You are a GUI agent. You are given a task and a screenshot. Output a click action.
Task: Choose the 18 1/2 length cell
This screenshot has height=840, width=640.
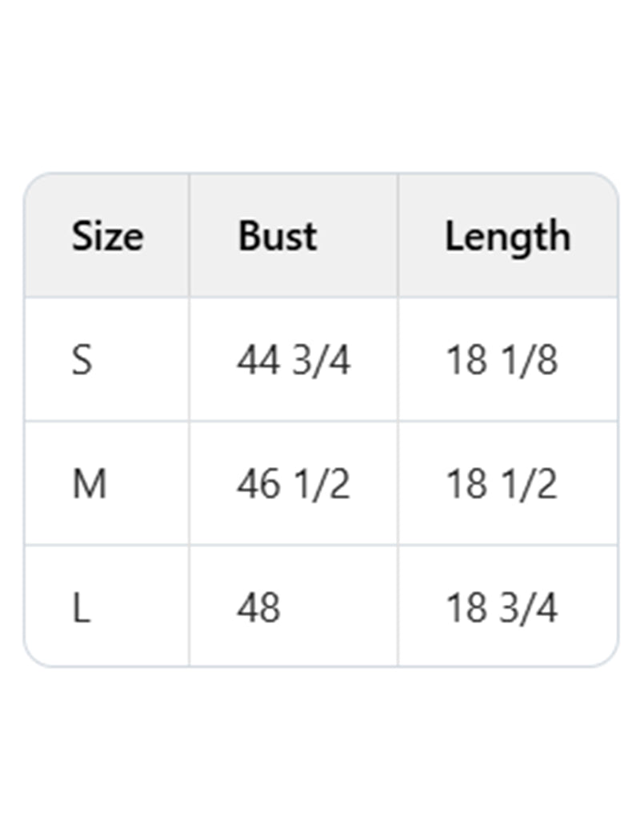501,485
